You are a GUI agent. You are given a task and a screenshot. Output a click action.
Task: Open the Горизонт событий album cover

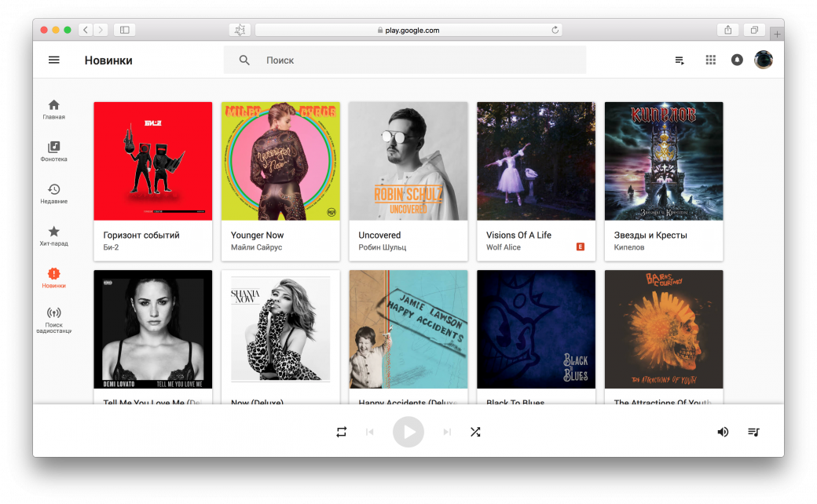coord(152,161)
